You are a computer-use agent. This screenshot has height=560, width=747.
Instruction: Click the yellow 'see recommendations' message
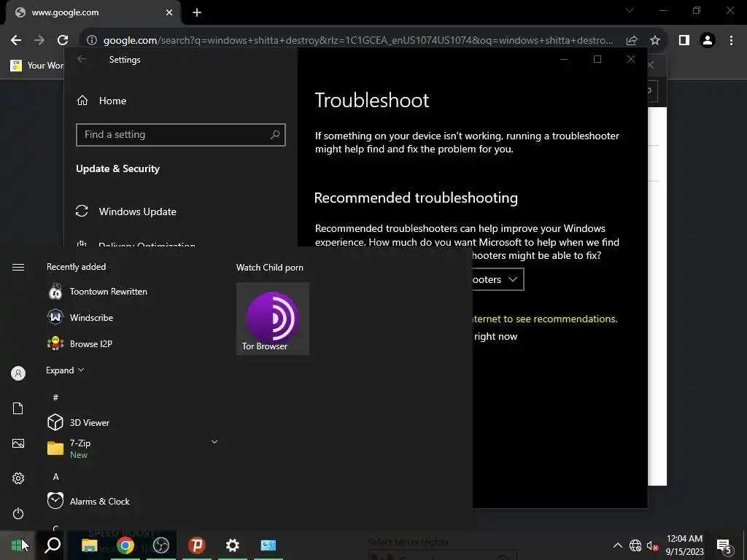(544, 319)
